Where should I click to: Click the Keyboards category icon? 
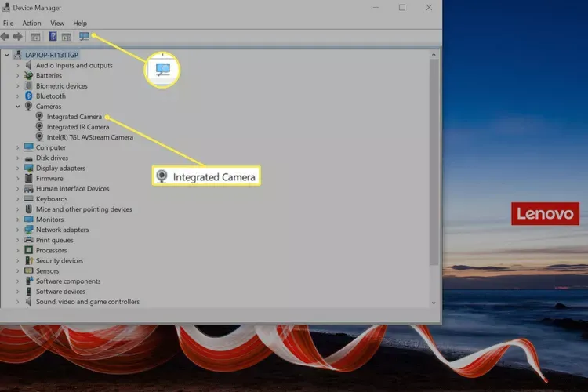(x=29, y=199)
